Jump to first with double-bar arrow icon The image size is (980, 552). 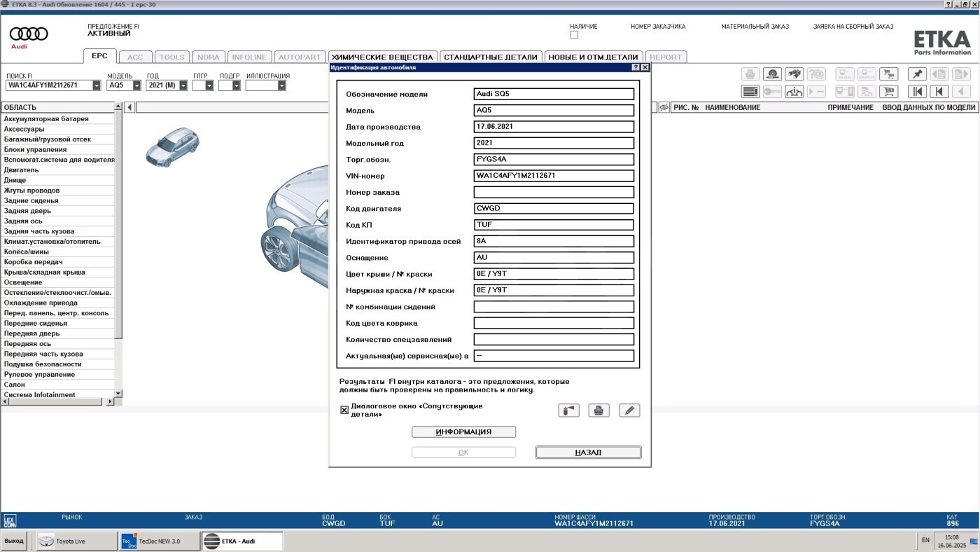[x=917, y=91]
